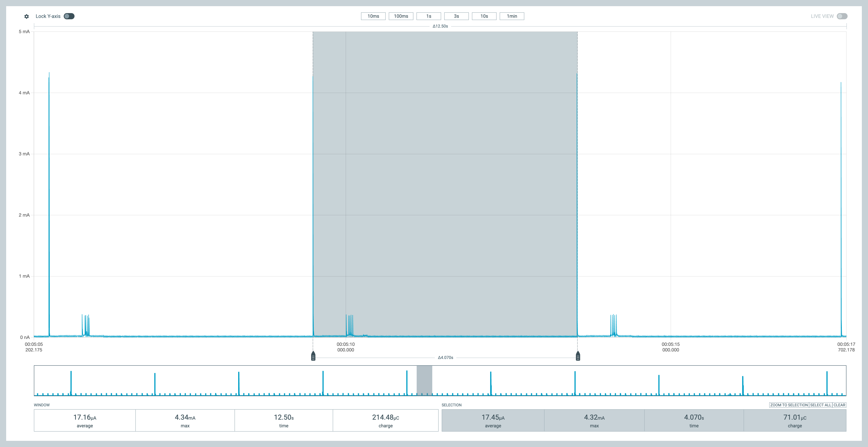868x447 pixels.
Task: Toggle the Lock Y-axis switch
Action: 69,16
